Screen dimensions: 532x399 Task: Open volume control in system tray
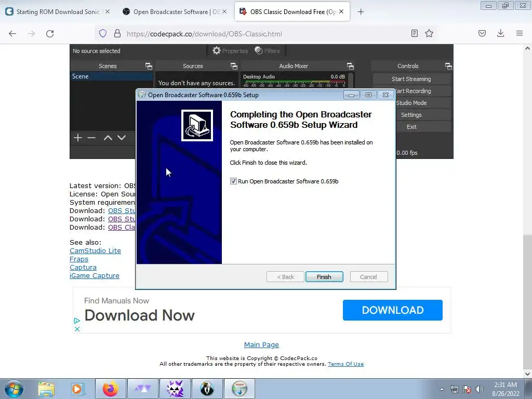(480, 389)
